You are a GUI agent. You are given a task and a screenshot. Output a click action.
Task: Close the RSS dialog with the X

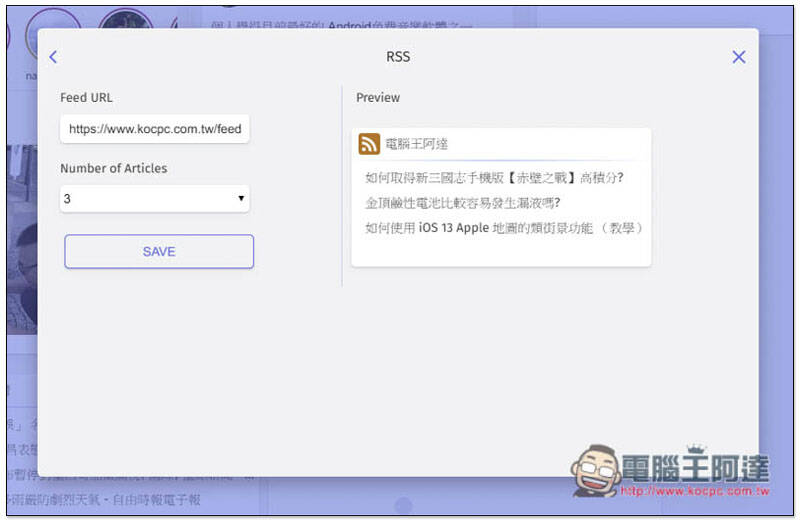(738, 57)
